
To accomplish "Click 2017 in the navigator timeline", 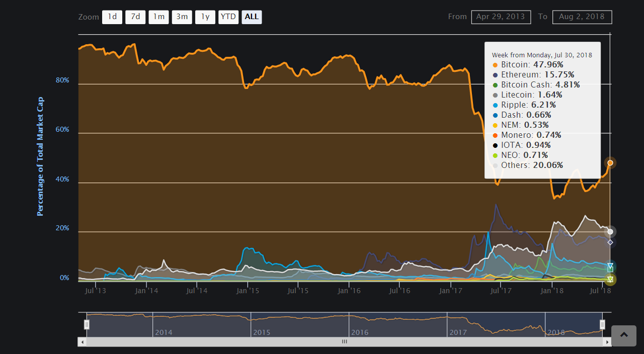I will point(458,333).
